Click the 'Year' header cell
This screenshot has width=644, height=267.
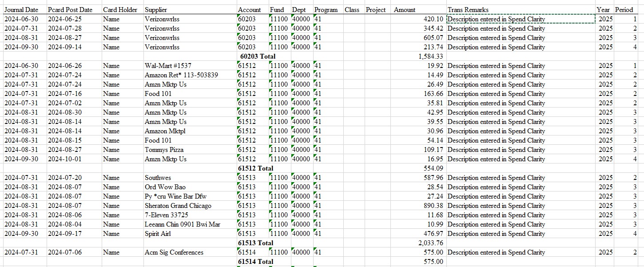[604, 9]
